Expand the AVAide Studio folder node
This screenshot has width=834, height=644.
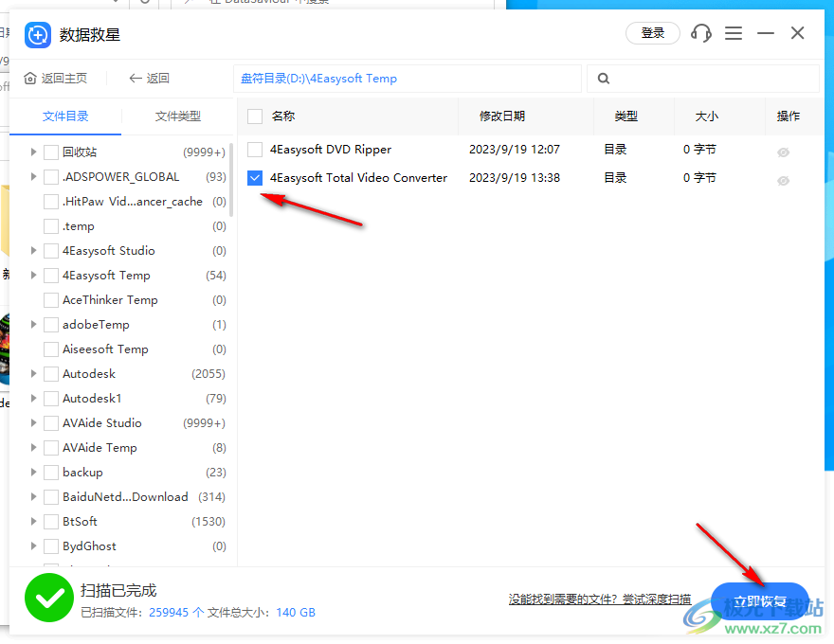pos(34,423)
